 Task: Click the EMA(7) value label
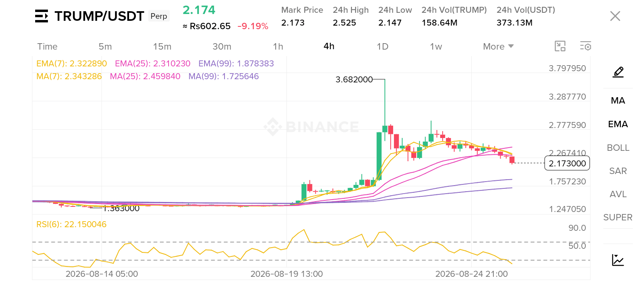72,64
